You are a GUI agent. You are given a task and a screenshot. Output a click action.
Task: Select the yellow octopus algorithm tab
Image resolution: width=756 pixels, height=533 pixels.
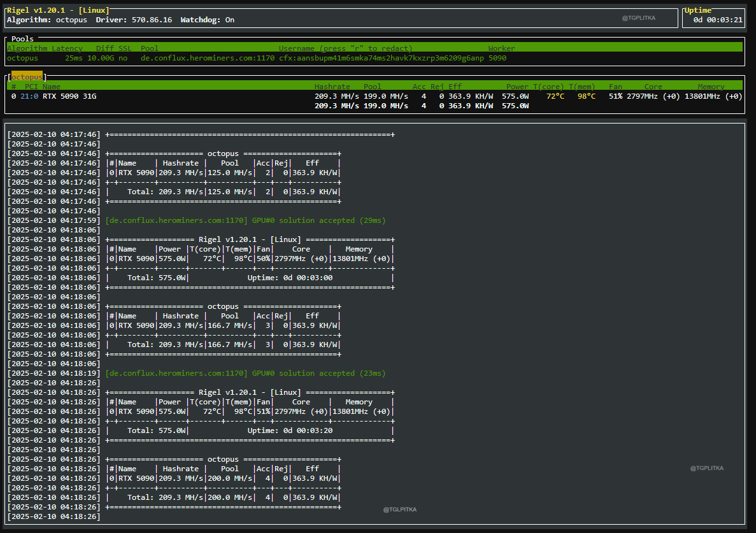click(x=27, y=77)
